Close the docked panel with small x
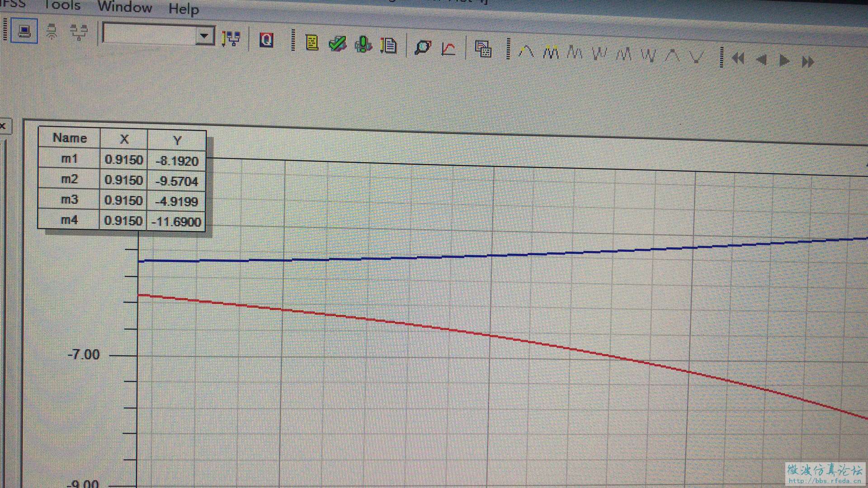The height and width of the screenshot is (488, 868). 3,126
